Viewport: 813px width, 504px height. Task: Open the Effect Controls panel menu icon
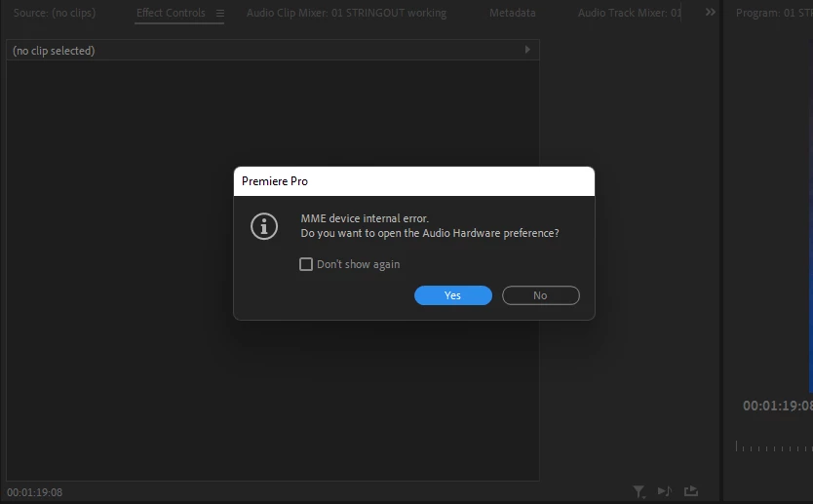[220, 13]
